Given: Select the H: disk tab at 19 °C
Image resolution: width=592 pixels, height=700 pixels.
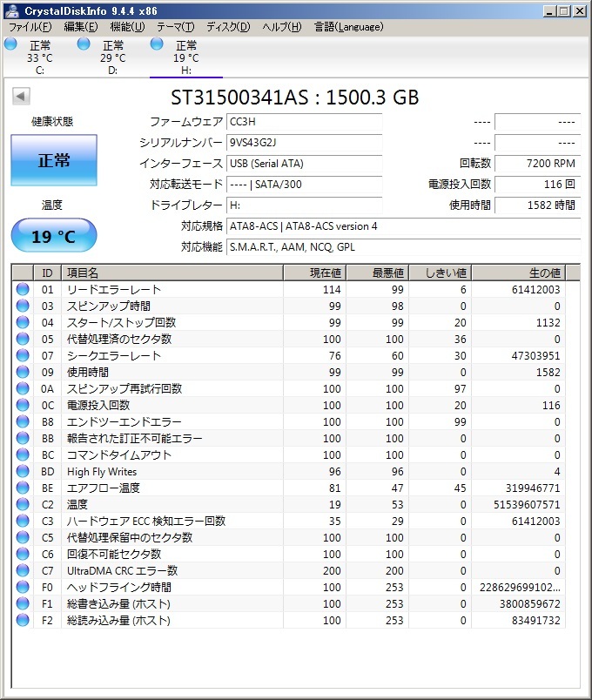Looking at the screenshot, I should (x=186, y=57).
